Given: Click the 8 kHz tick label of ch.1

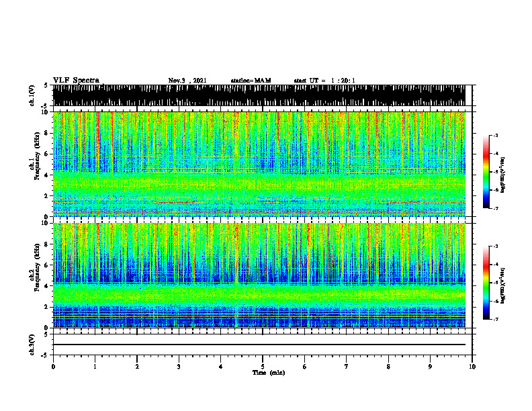Looking at the screenshot, I should tap(47, 133).
